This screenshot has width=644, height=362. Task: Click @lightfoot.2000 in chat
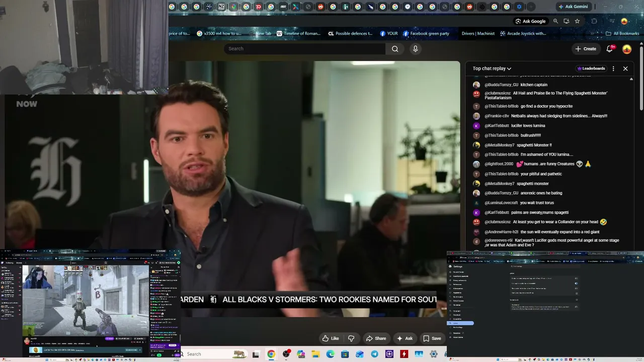coord(499,164)
